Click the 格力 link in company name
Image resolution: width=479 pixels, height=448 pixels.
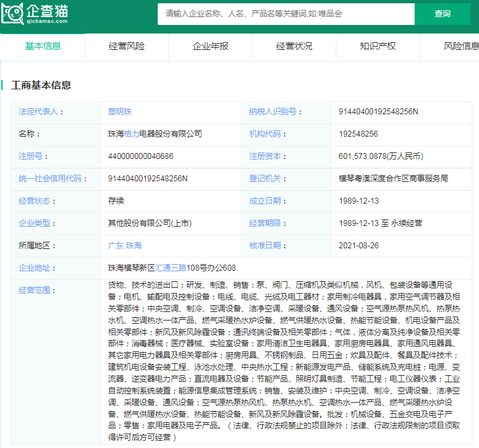131,134
